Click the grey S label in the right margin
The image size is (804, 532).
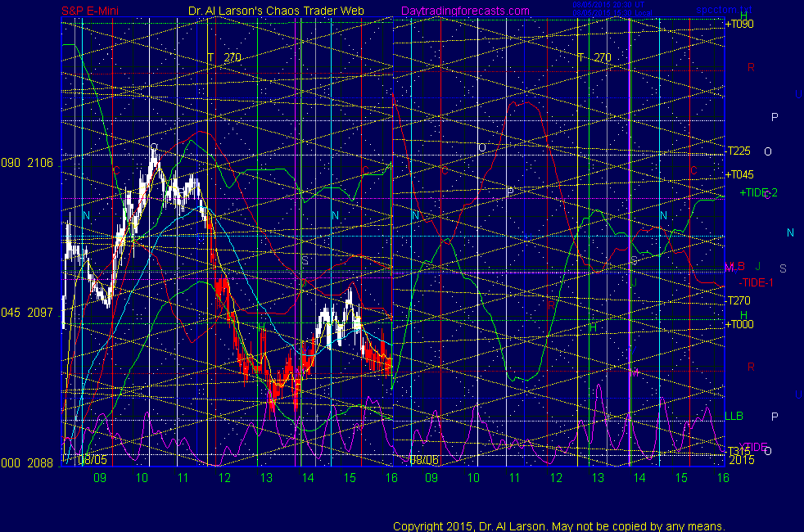[783, 268]
